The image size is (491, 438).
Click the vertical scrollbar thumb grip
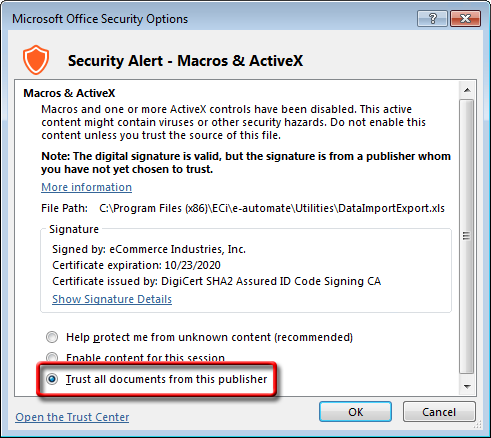467,236
